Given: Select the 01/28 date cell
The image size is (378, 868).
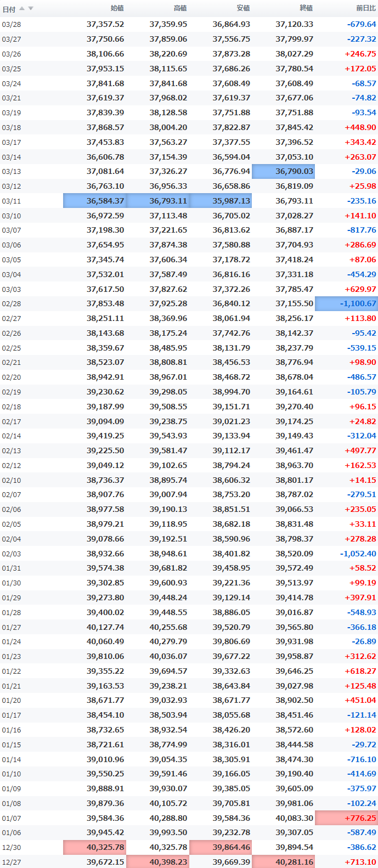Looking at the screenshot, I should [x=12, y=613].
